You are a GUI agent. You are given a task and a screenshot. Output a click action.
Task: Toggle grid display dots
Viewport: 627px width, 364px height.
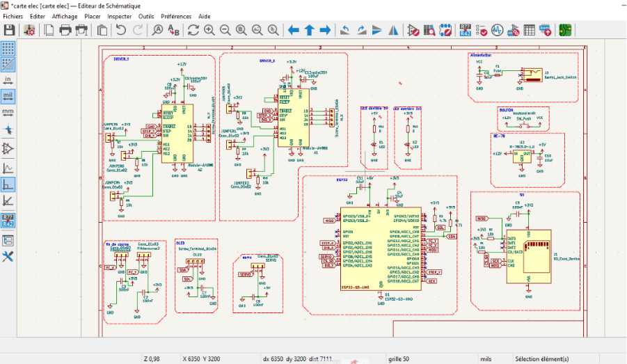tap(8, 49)
